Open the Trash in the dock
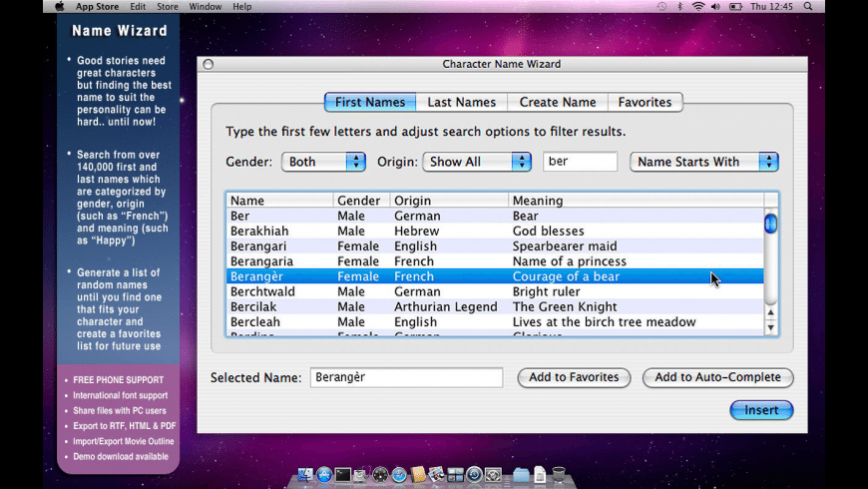Image resolution: width=868 pixels, height=489 pixels. point(559,475)
